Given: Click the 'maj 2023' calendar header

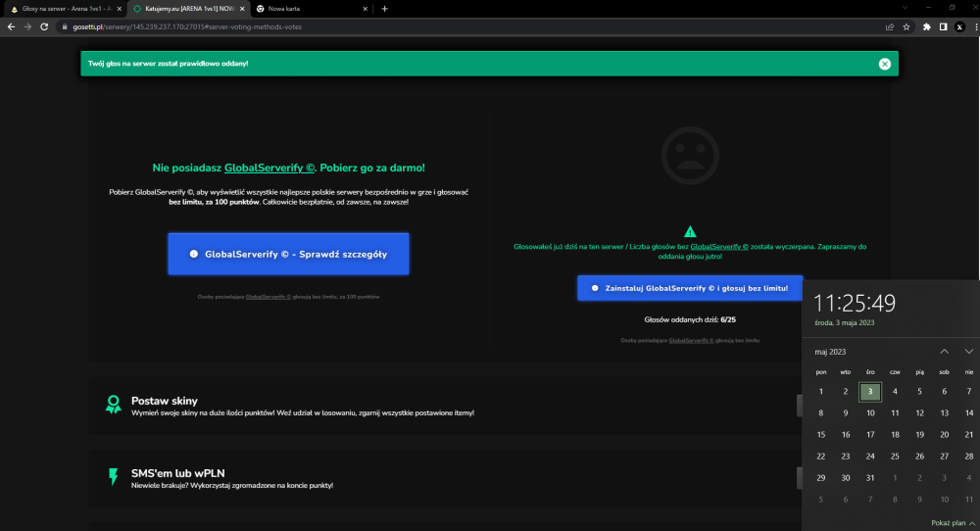Looking at the screenshot, I should click(830, 352).
